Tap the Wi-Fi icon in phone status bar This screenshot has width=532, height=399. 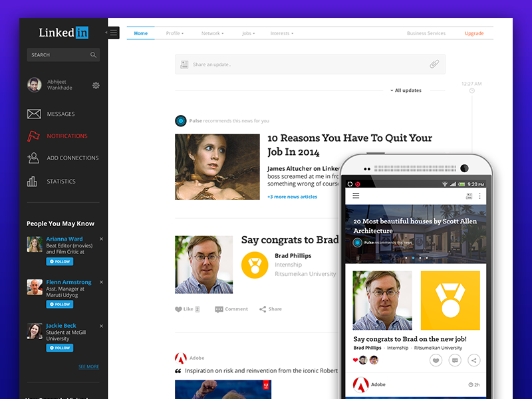(x=444, y=184)
